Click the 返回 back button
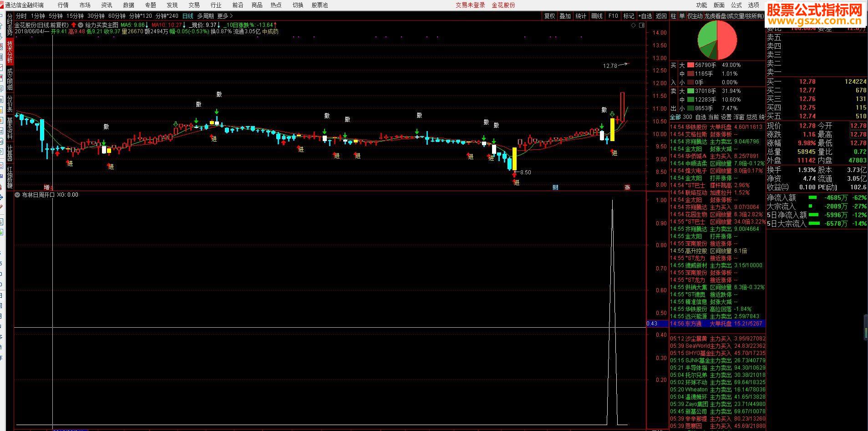The height and width of the screenshot is (431, 868). click(x=661, y=16)
